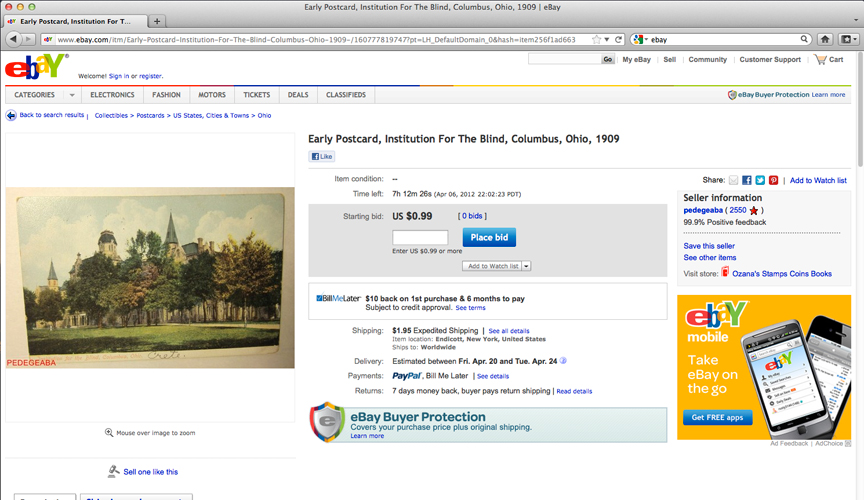
Task: Open the DEALS navigation tab
Action: pyautogui.click(x=298, y=95)
